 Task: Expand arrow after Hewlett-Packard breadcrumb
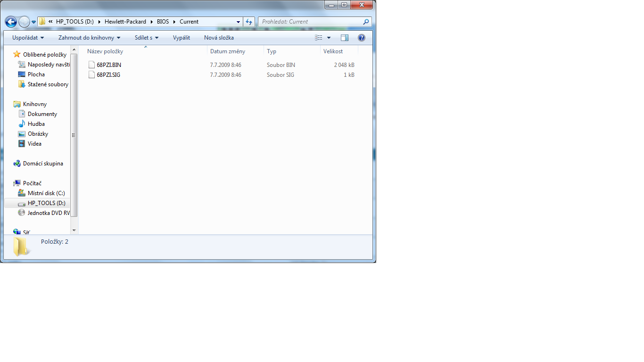(x=151, y=22)
